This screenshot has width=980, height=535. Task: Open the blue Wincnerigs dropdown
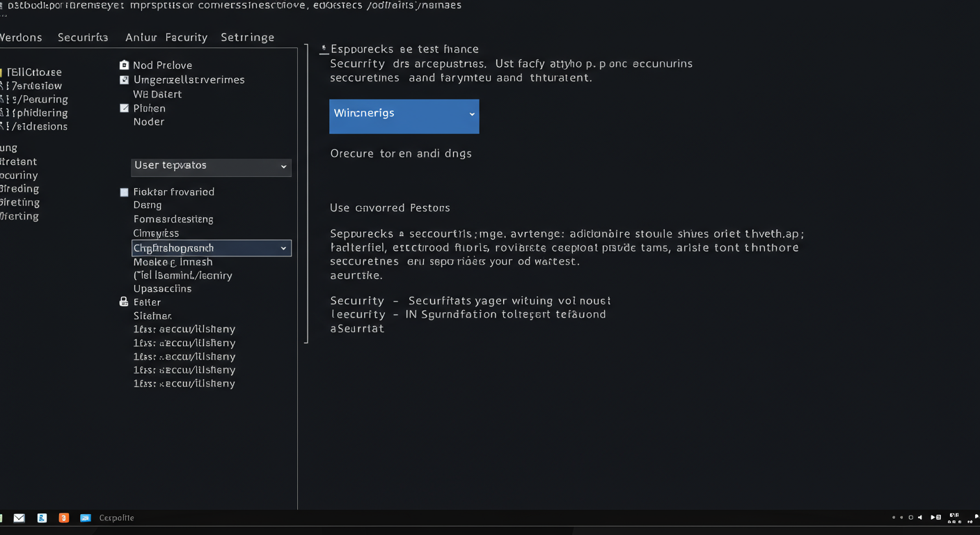point(404,116)
